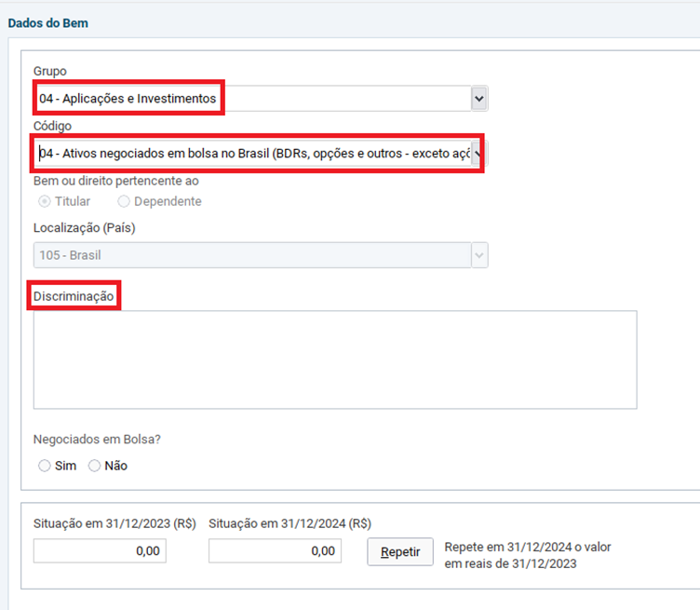Viewport: 700px width, 610px height.
Task: Click the '105 - Brasil' country field
Action: (x=251, y=255)
